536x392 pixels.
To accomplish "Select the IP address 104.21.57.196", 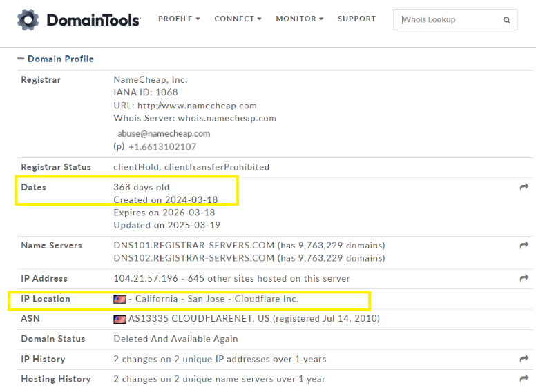I will coord(146,278).
